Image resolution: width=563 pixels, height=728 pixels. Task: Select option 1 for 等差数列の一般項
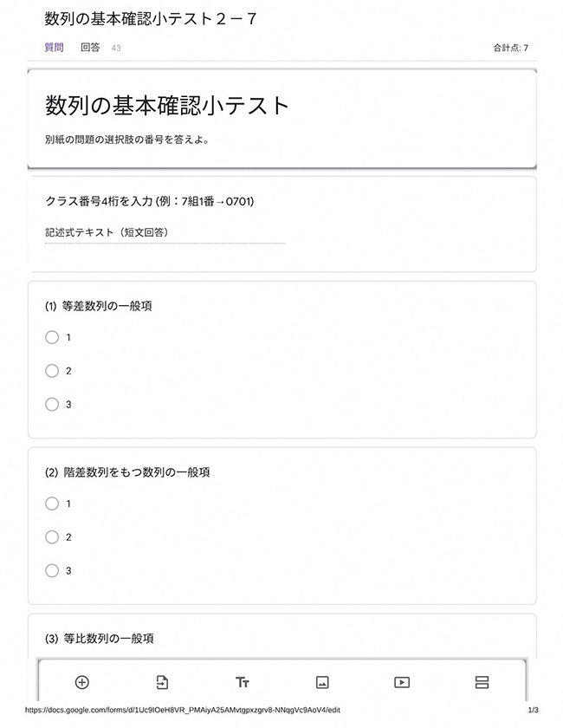(x=52, y=337)
